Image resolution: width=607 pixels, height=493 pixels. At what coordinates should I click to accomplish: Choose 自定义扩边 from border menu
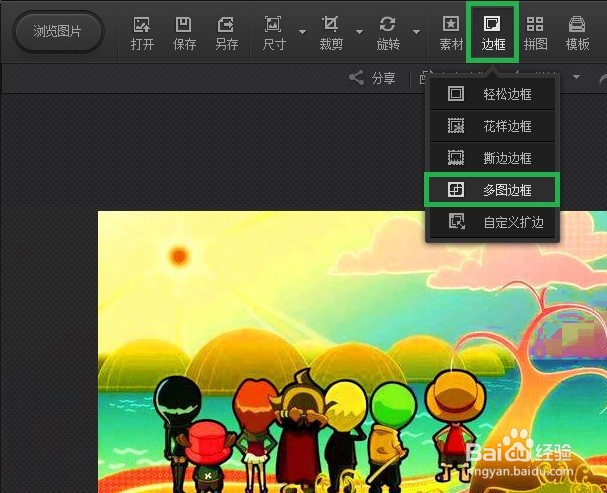pos(492,222)
